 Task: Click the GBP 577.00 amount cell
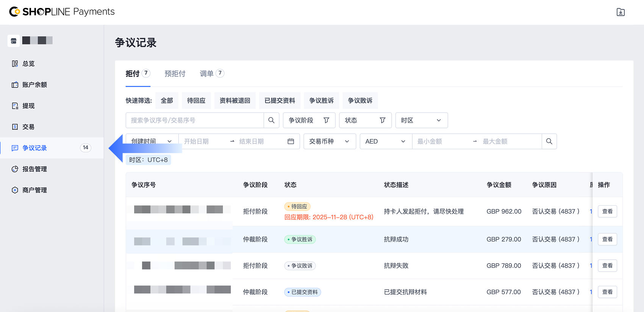pos(504,292)
